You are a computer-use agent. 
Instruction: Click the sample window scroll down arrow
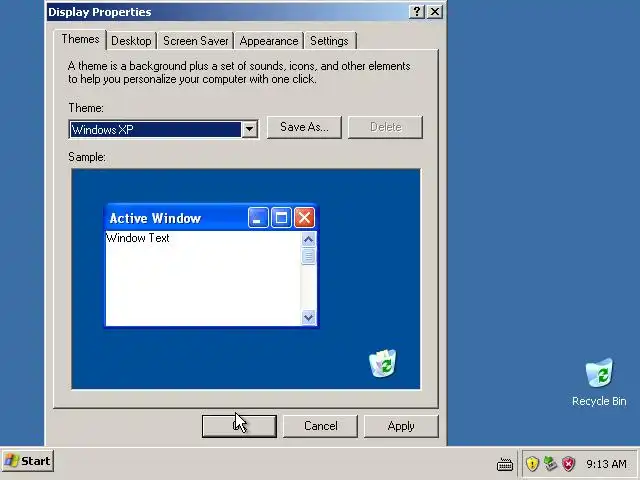(x=308, y=317)
